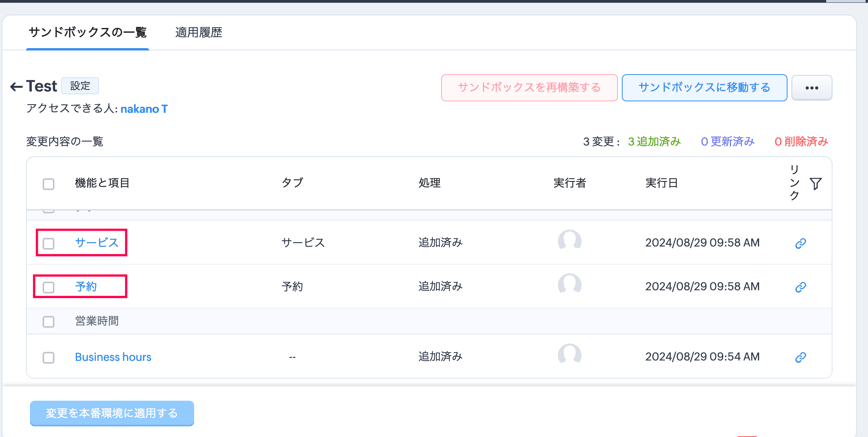Click the link icon in サービス row

pyautogui.click(x=800, y=243)
